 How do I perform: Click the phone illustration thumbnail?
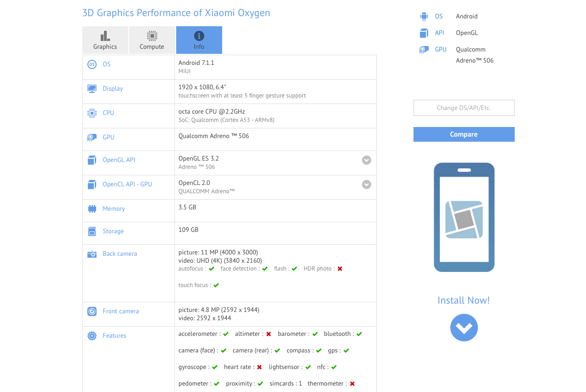(464, 217)
